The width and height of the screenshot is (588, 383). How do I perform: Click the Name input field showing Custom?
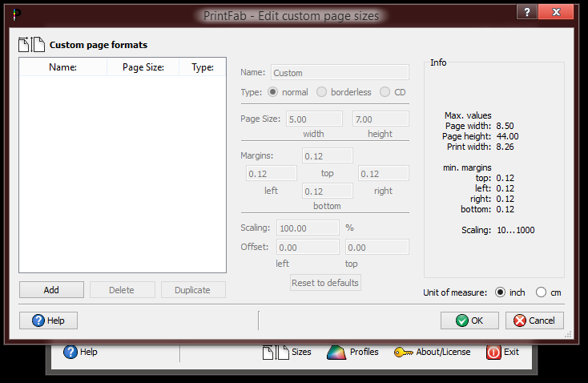(x=340, y=72)
